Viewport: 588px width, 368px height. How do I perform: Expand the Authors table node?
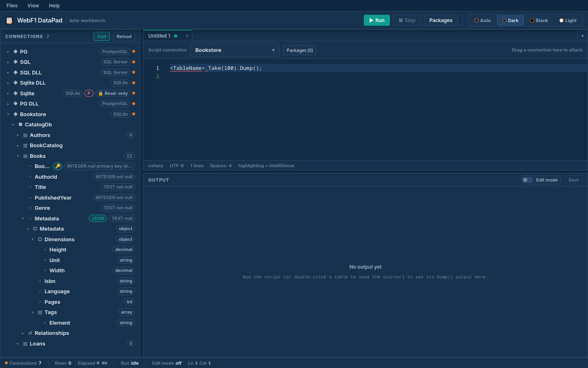(x=18, y=135)
